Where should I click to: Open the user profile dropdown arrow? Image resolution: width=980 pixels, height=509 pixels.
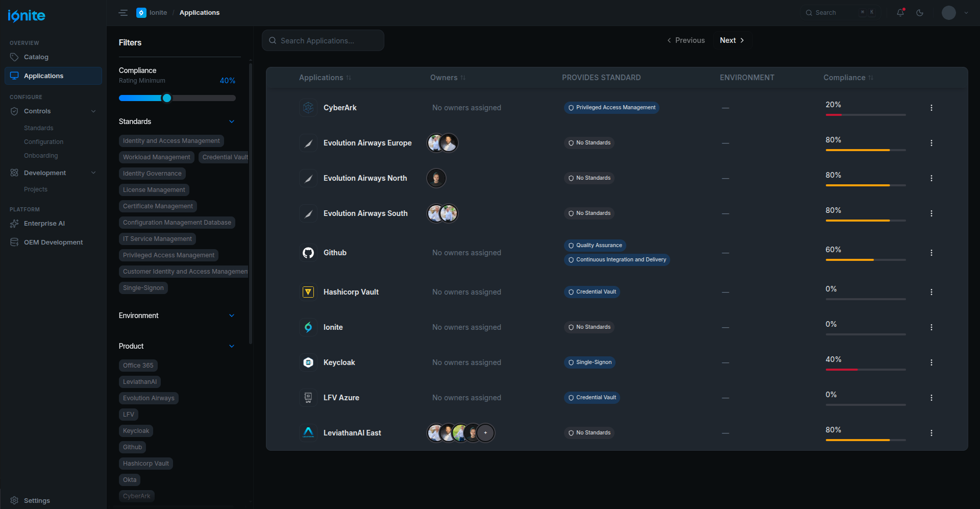coord(966,13)
